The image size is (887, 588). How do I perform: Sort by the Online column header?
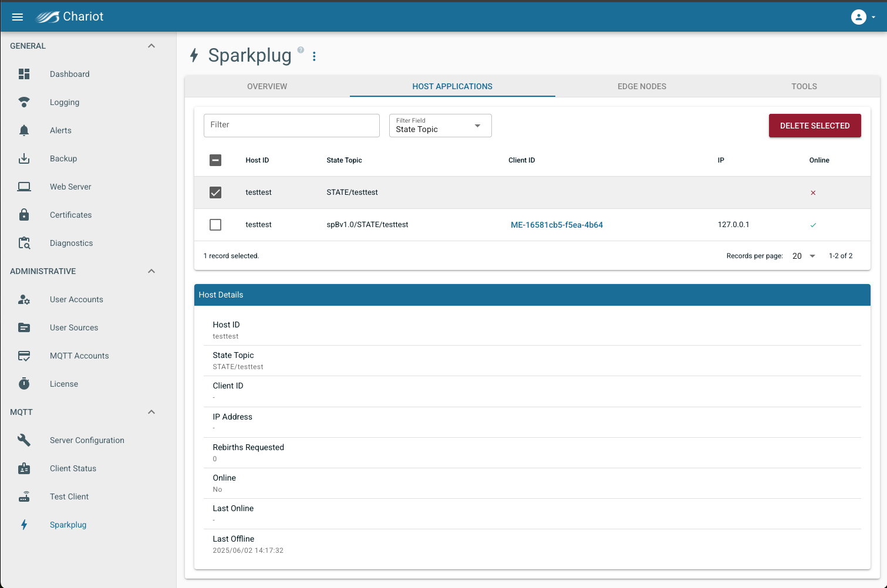[x=819, y=160]
